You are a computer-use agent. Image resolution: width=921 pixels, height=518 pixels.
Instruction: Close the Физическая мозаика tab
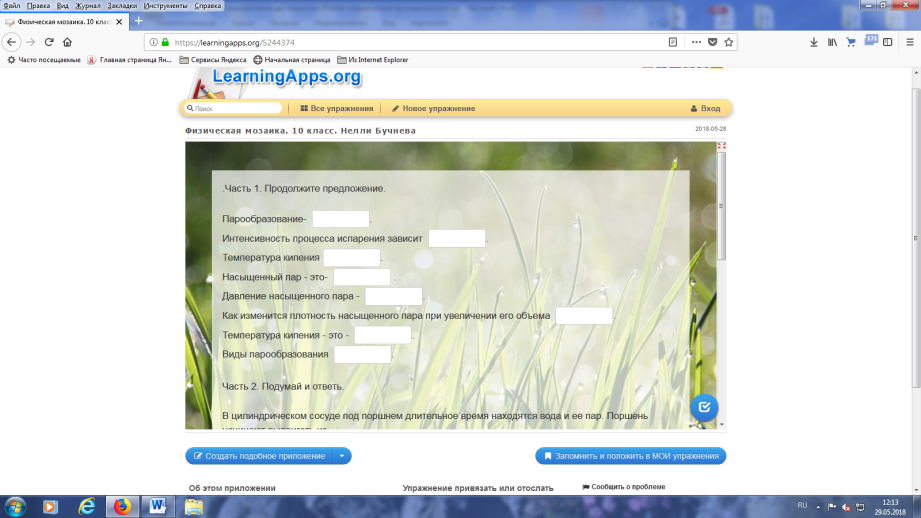pyautogui.click(x=119, y=22)
